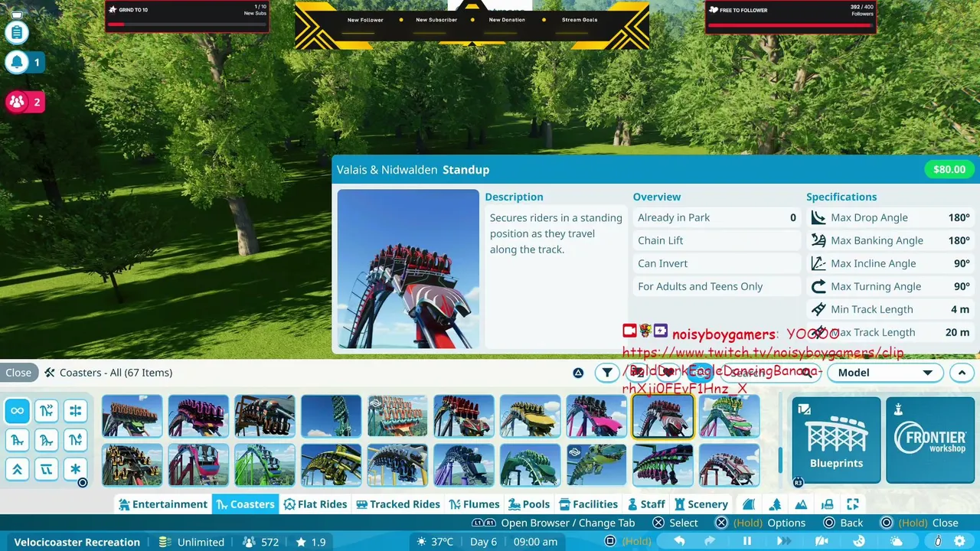The image size is (980, 551).
Task: Open the heatmap views icon
Action: [x=859, y=542]
